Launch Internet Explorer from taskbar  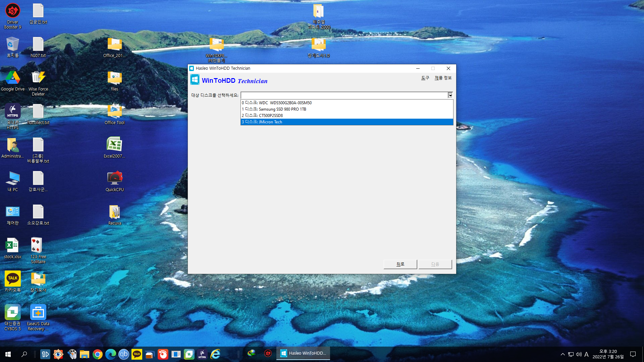215,354
